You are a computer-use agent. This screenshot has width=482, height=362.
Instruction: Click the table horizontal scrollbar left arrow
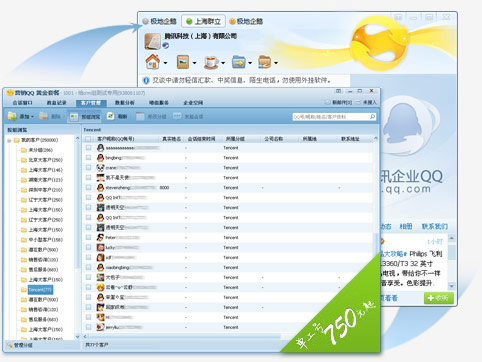pyautogui.click(x=85, y=337)
